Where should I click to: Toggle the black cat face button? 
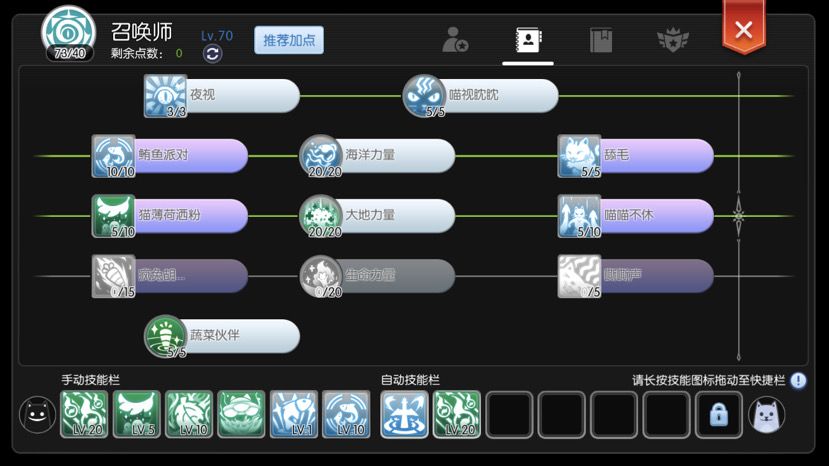38,415
